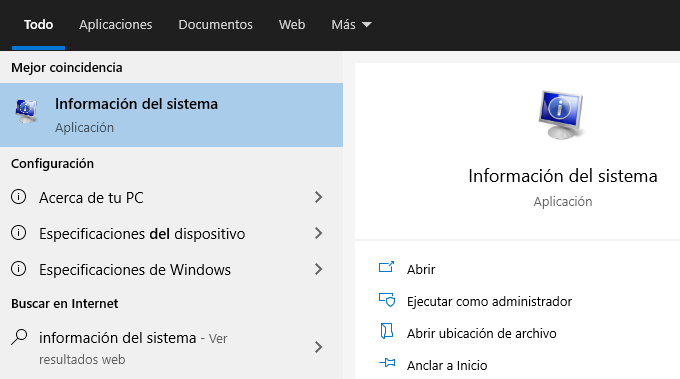Select the Todo search tab
The image size is (680, 379).
click(39, 25)
